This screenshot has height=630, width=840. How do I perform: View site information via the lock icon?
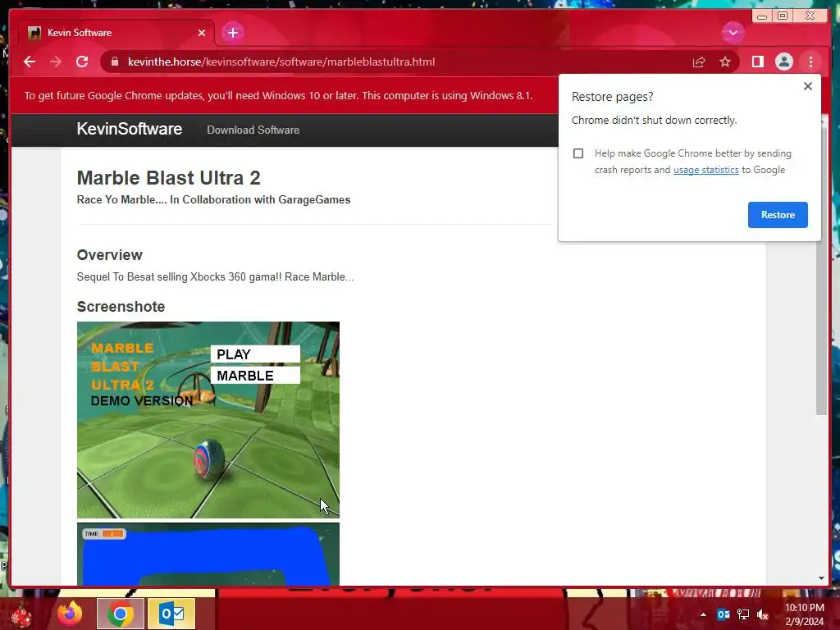coord(115,62)
